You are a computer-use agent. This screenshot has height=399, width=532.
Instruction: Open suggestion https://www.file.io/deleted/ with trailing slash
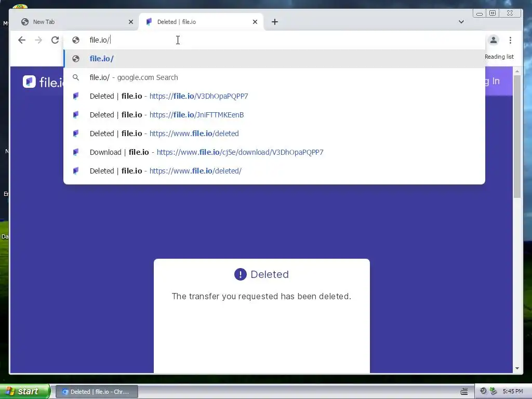(274, 170)
